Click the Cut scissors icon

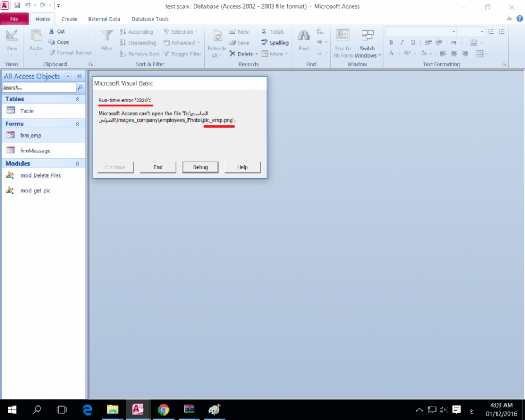(x=51, y=31)
